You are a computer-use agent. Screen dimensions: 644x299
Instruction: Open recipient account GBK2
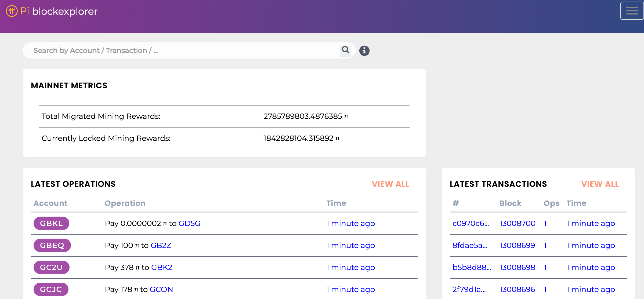(x=162, y=267)
